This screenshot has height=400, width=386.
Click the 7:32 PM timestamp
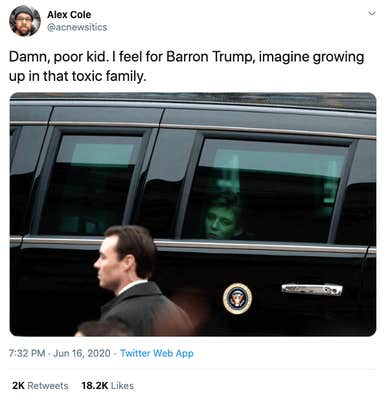(x=27, y=353)
